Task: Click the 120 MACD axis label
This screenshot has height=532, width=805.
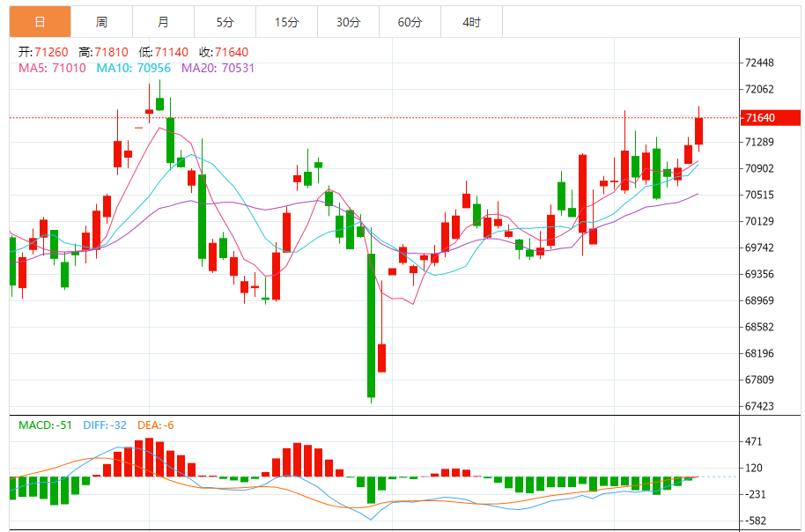Action: [x=754, y=468]
